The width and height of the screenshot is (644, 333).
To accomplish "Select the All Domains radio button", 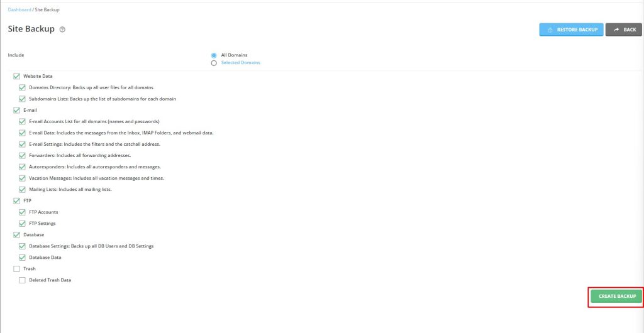I will (214, 55).
